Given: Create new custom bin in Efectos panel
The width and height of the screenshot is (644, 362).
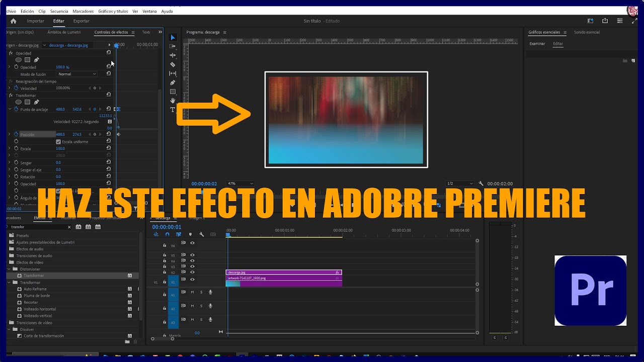Looking at the screenshot, I should coord(127,342).
